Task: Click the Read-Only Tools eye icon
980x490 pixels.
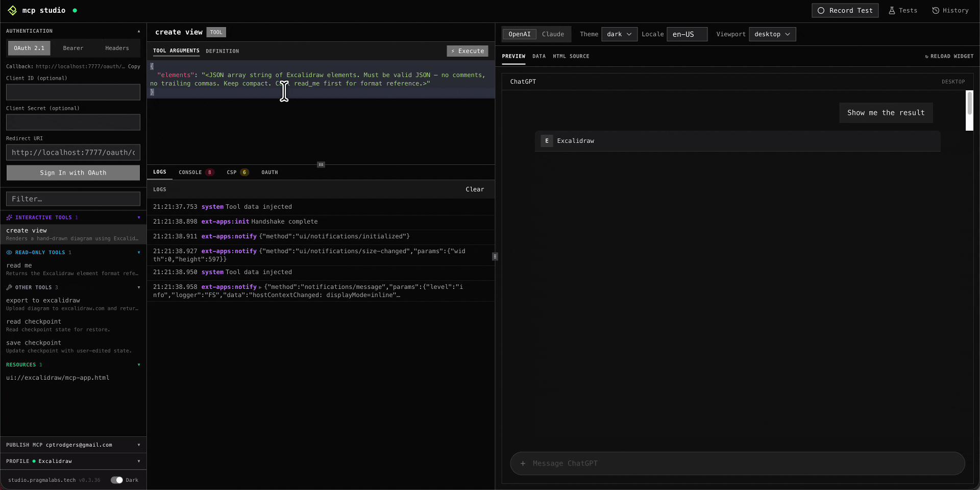Action: [x=9, y=252]
